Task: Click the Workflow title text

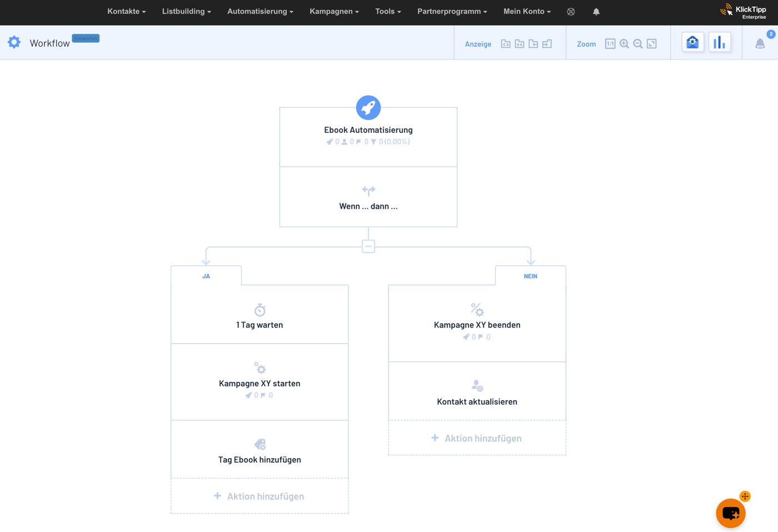Action: click(49, 43)
